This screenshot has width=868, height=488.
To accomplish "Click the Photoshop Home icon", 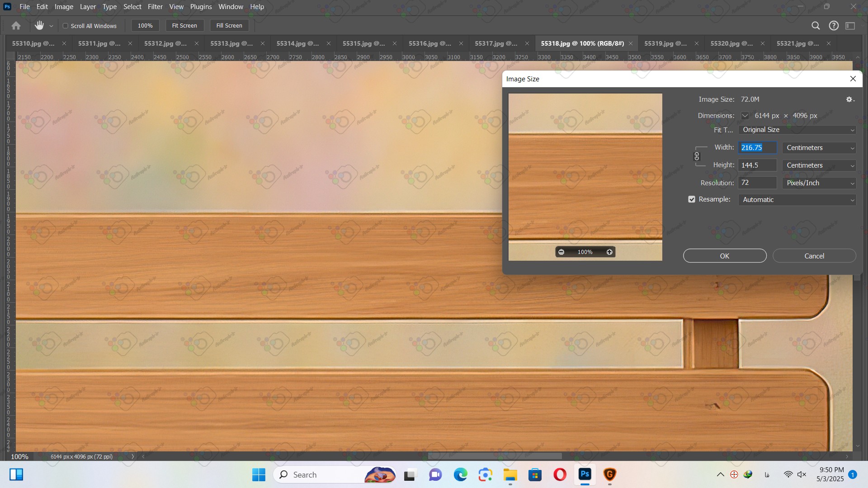I will [x=16, y=26].
